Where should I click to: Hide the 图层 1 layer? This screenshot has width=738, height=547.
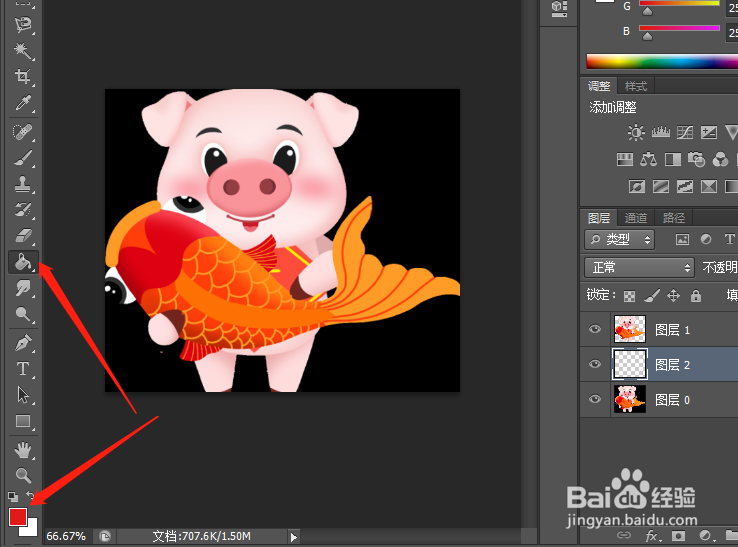click(595, 329)
